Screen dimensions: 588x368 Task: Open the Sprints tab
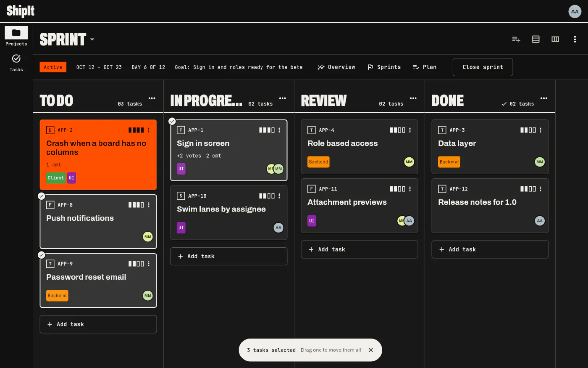(x=384, y=67)
